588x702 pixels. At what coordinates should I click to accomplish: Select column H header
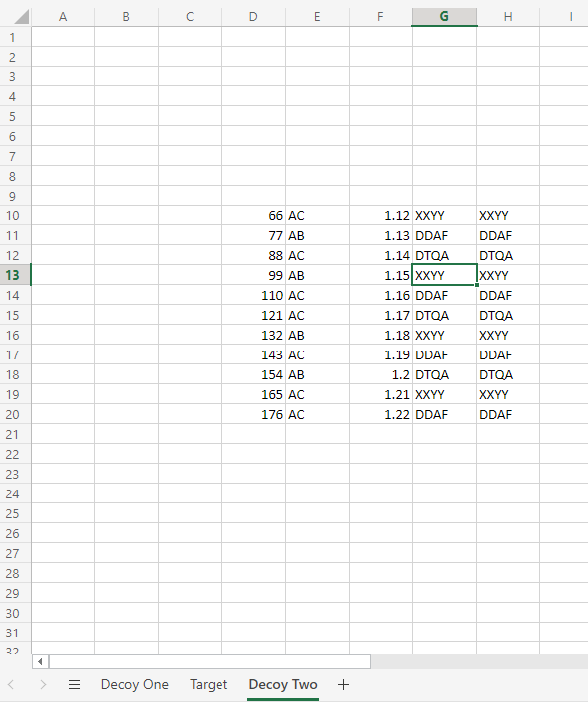[x=509, y=17]
